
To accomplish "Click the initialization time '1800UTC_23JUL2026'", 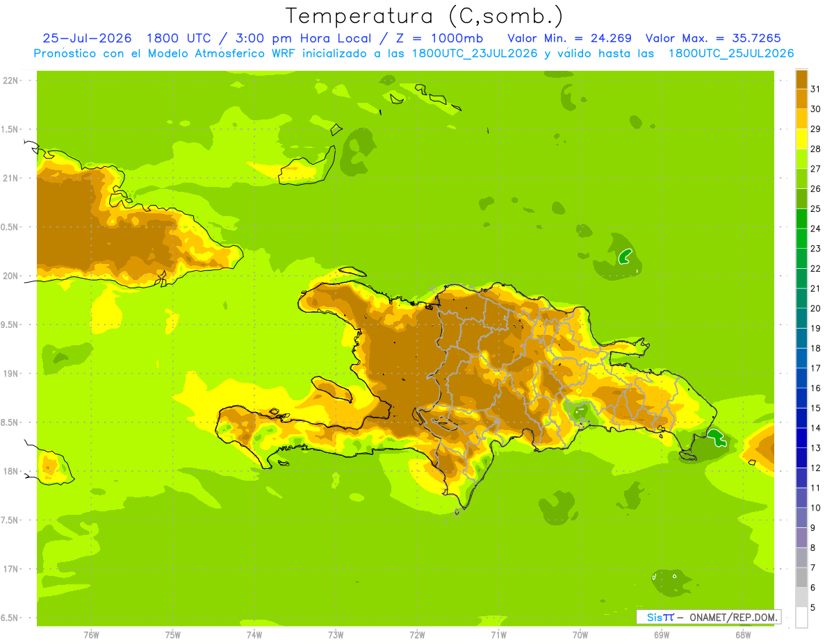I will click(x=475, y=53).
